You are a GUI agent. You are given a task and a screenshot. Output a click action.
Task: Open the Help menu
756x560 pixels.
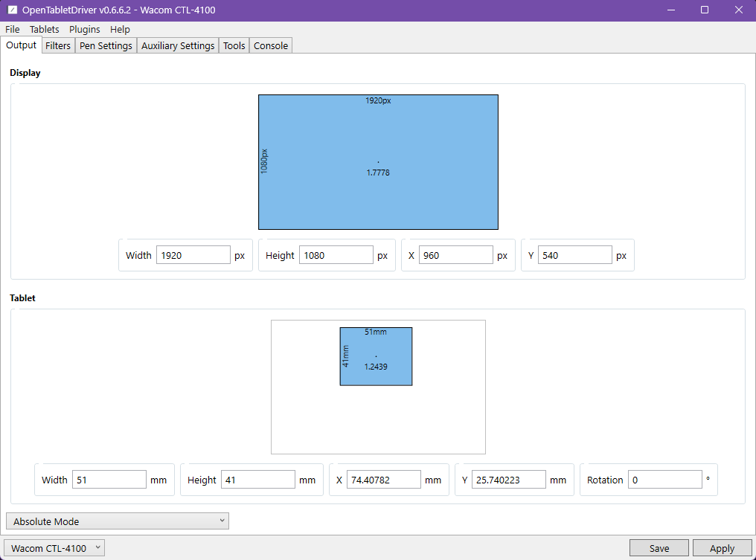(x=120, y=30)
